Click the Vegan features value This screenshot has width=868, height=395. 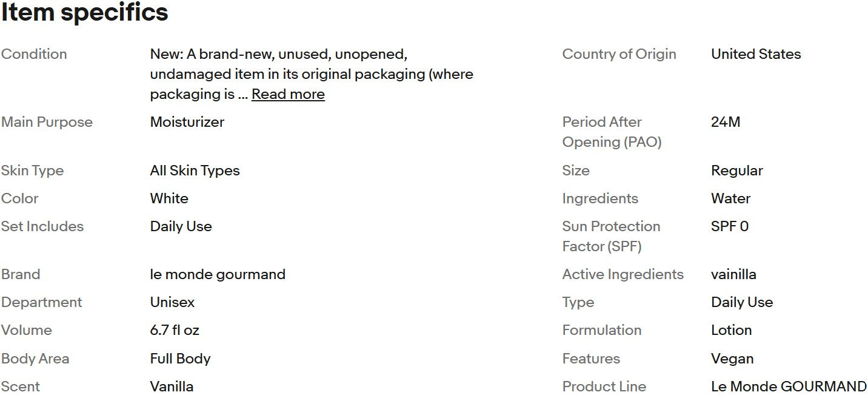732,359
